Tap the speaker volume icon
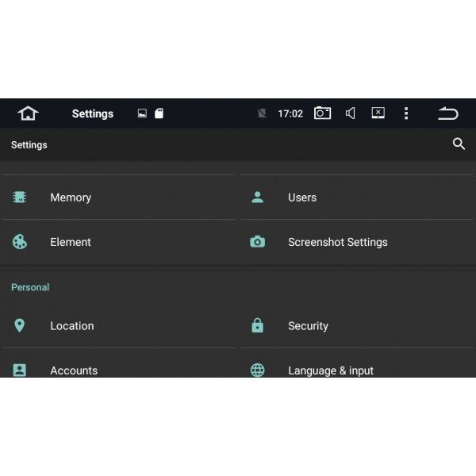This screenshot has width=476, height=476. (x=350, y=113)
